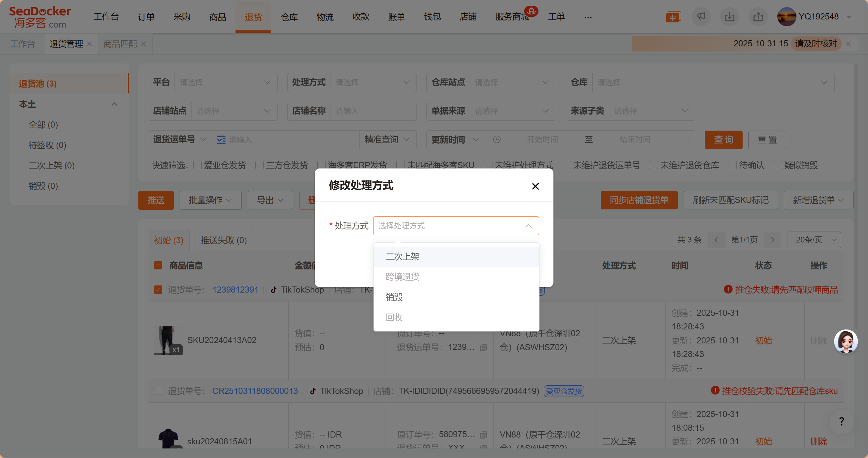The image size is (868, 458).
Task: Switch to the 商品匹配 tab
Action: [x=120, y=44]
